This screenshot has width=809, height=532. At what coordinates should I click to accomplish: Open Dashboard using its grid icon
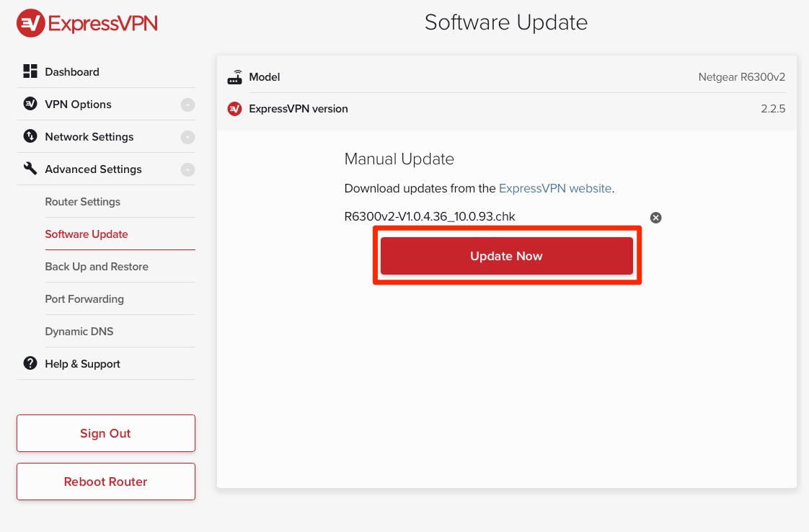(x=30, y=71)
